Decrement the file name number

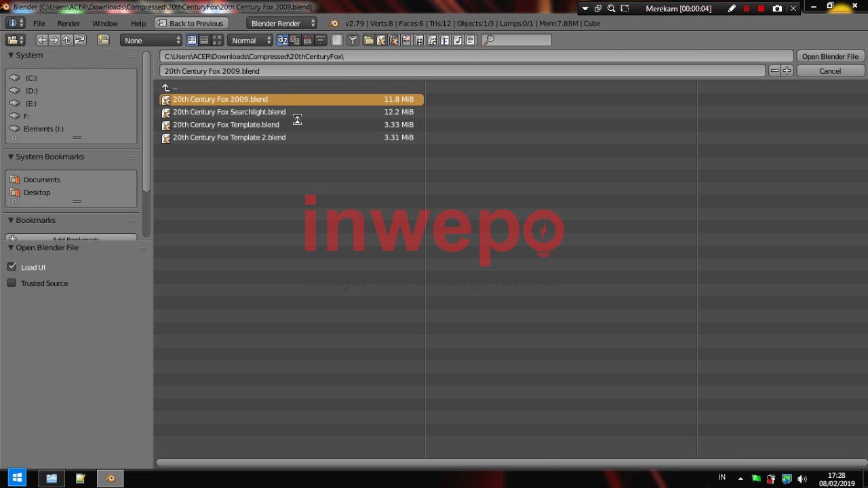point(774,70)
